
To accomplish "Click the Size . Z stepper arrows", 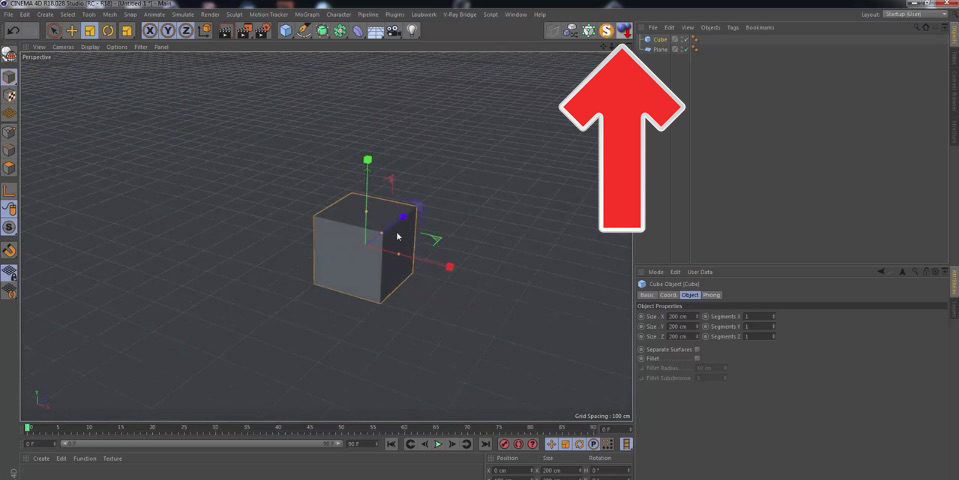I will coord(697,337).
